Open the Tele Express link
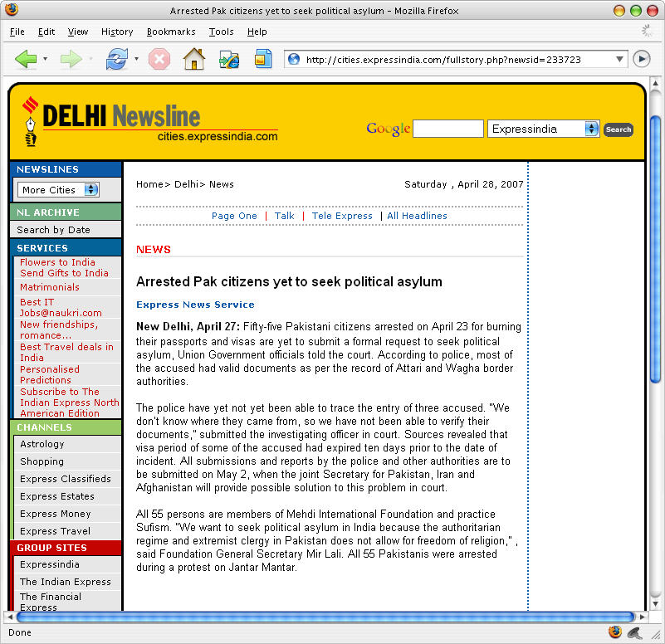This screenshot has height=644, width=665. coord(342,216)
